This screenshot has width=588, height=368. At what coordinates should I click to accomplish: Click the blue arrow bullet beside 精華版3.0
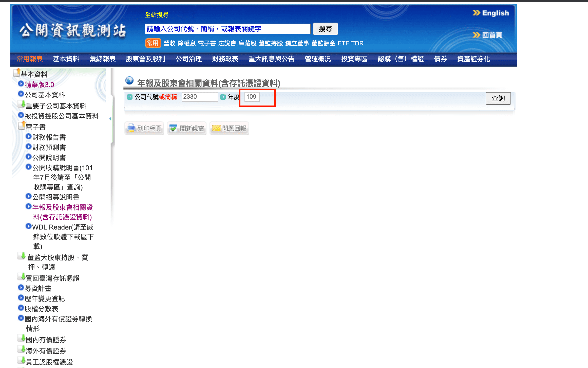[21, 84]
